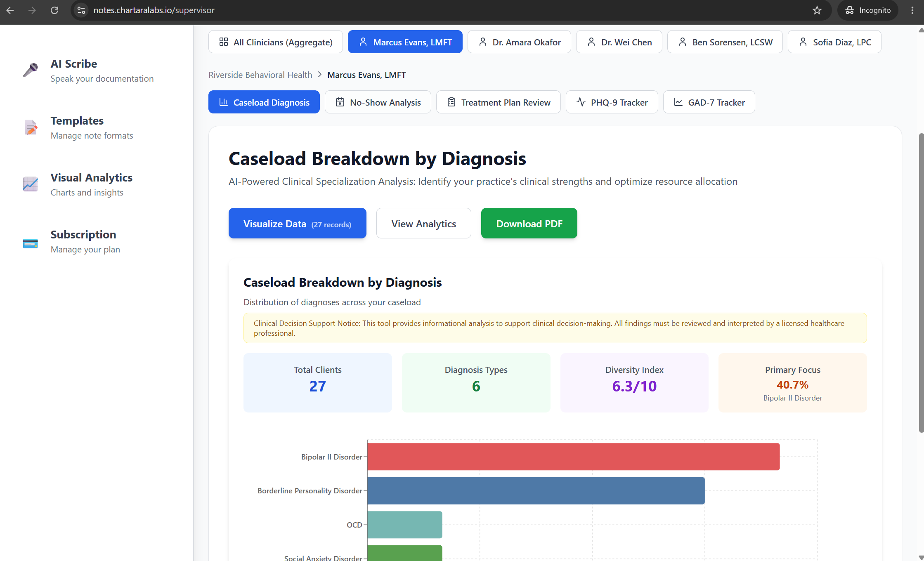Click the blue Borderline Personality Disorder bar

pos(536,490)
